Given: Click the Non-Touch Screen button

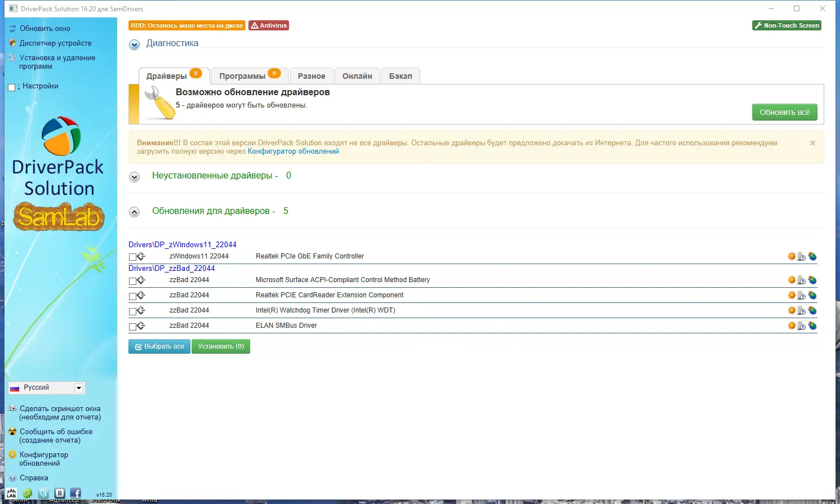Looking at the screenshot, I should [x=786, y=25].
